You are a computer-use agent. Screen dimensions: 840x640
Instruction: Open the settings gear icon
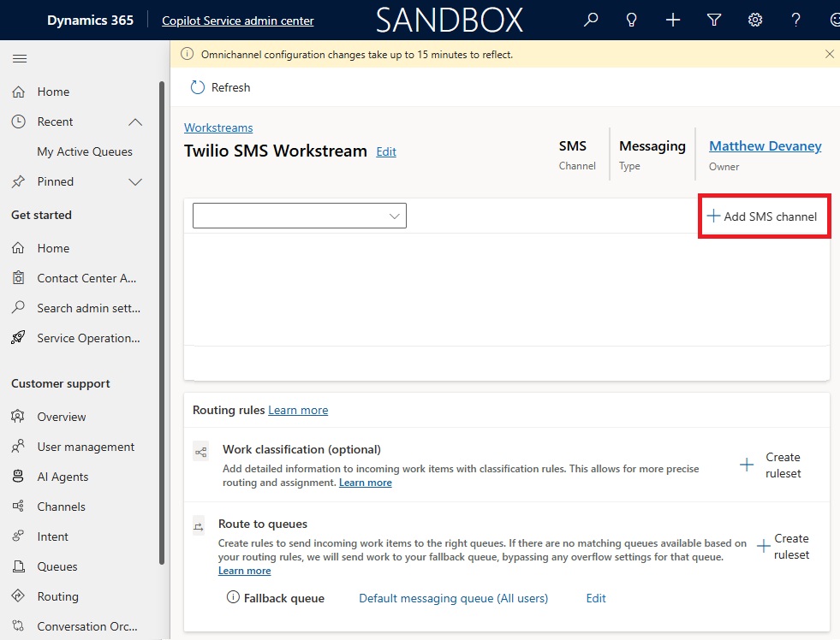[x=755, y=21]
